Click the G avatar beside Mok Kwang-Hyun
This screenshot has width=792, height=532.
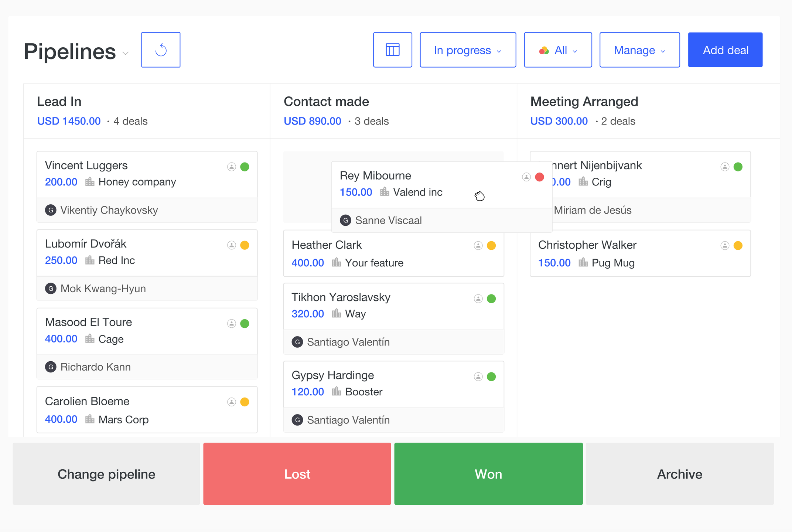click(51, 289)
